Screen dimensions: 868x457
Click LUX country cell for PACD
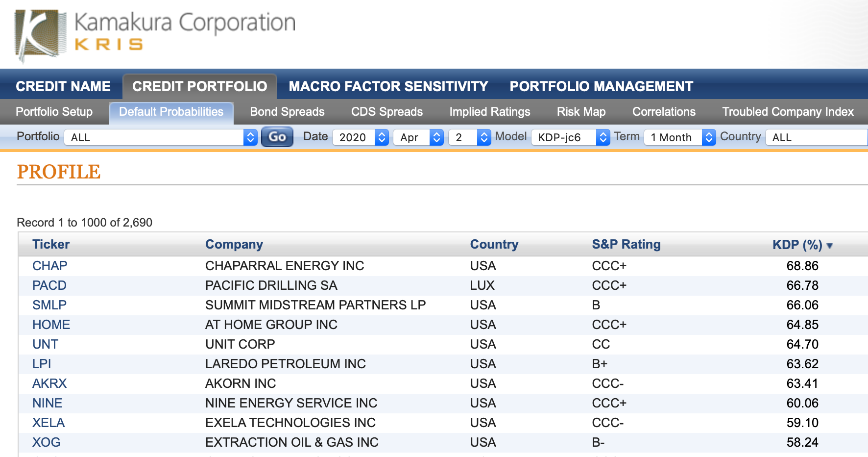click(x=482, y=285)
